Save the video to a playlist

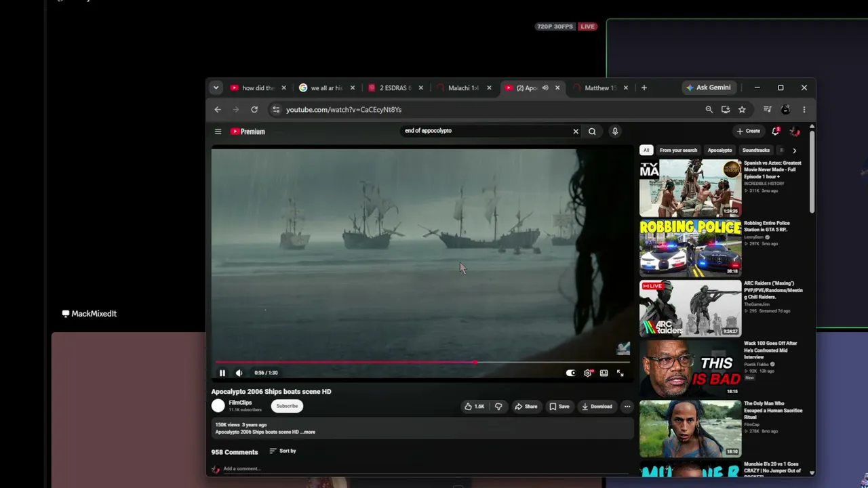[559, 407]
